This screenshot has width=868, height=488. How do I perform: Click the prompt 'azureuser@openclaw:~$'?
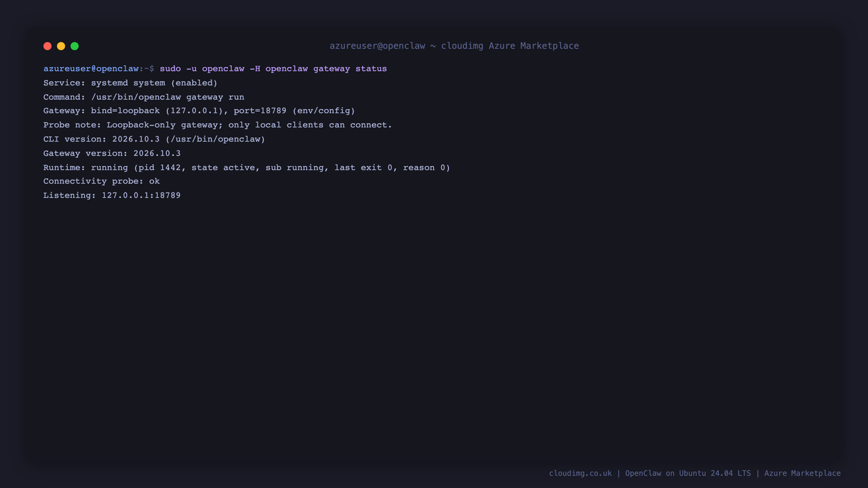pyautogui.click(x=99, y=68)
